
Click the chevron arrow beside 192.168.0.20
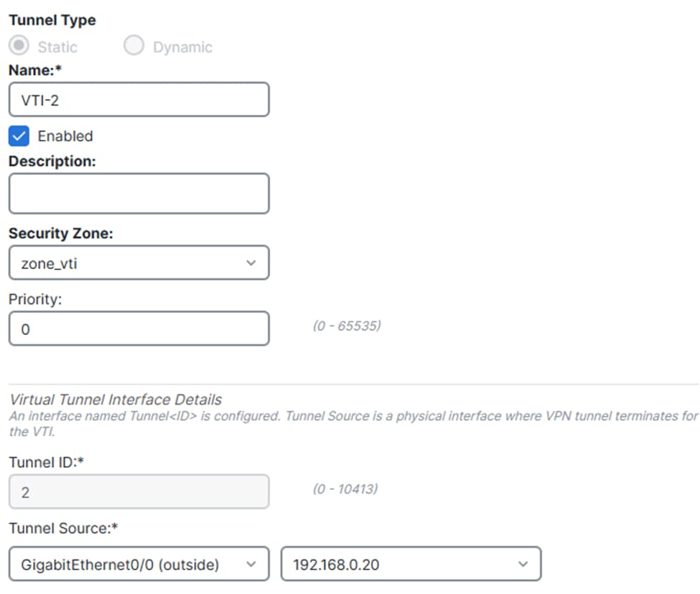pos(522,565)
